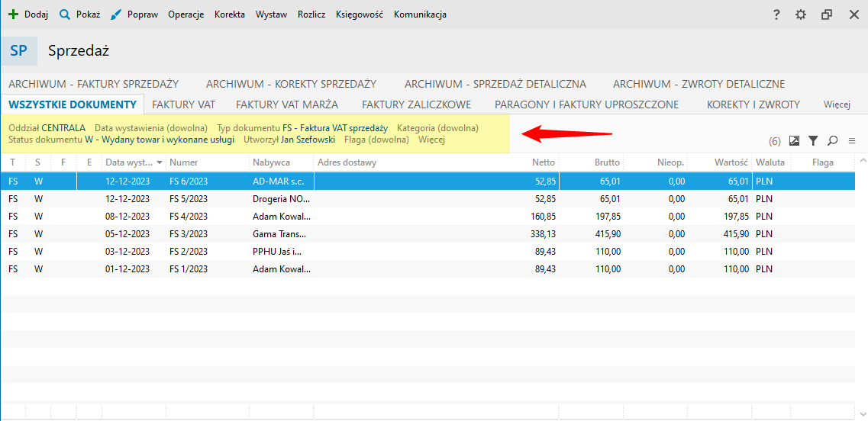This screenshot has height=421, width=868.
Task: Open the Księgowość menu
Action: [x=360, y=15]
